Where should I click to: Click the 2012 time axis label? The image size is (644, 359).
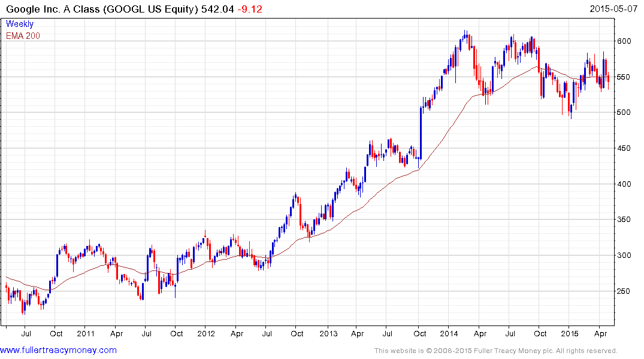click(x=206, y=333)
